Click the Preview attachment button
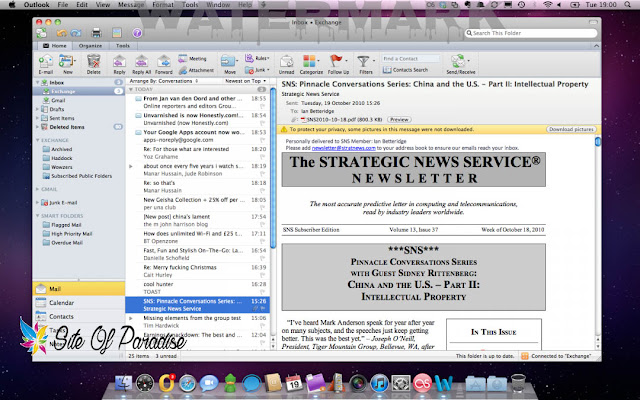The height and width of the screenshot is (400, 640). [x=399, y=120]
